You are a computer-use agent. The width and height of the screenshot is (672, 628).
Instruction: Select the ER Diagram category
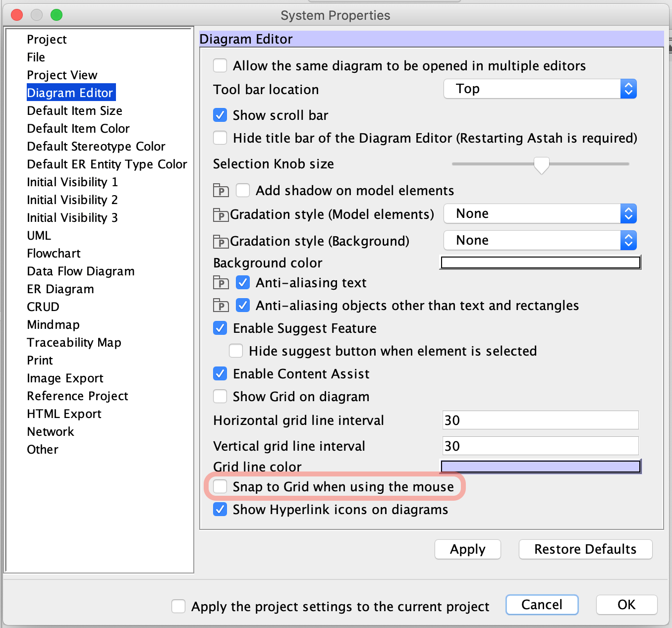(60, 289)
